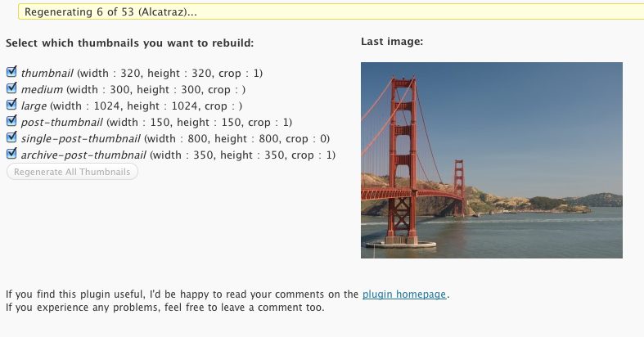
Task: Uncheck the thumbnail size checkbox
Action: click(11, 72)
